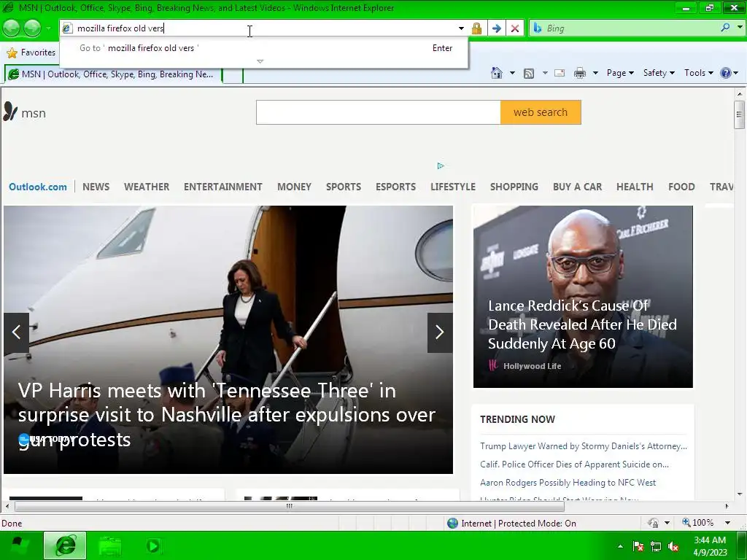Click the Read Mail envelope icon
The image size is (747, 560).
pyautogui.click(x=560, y=73)
